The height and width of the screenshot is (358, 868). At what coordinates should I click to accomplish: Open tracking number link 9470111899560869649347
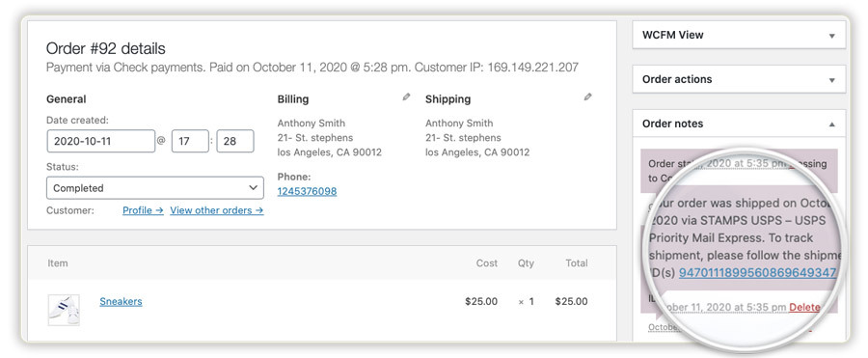(757, 273)
